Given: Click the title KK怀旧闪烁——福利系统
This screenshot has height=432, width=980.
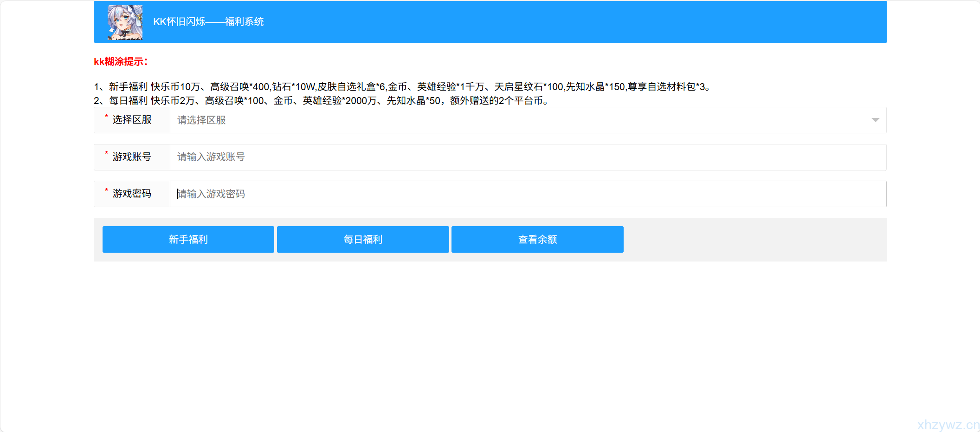Looking at the screenshot, I should [208, 21].
